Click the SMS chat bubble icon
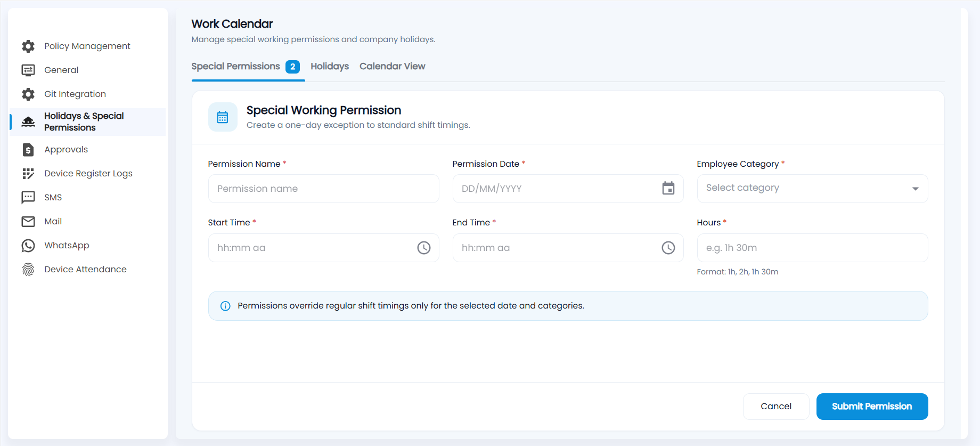Viewport: 980px width, 446px height. tap(28, 198)
